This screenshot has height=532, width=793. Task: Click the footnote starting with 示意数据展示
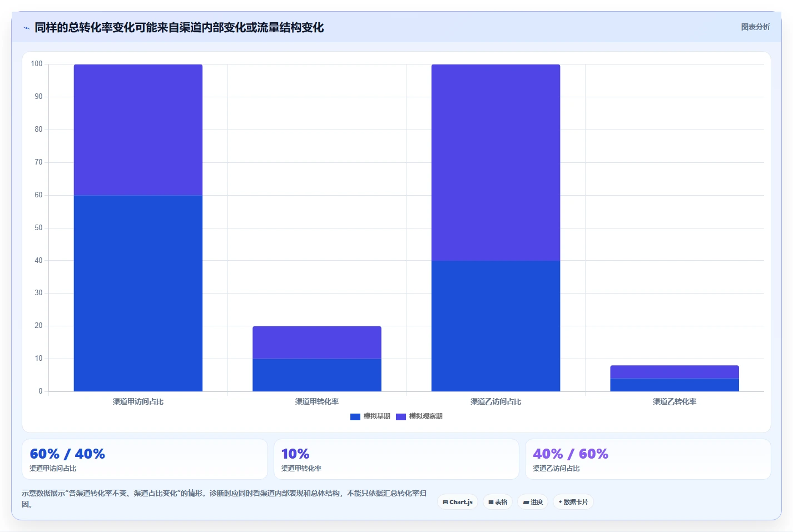(x=224, y=499)
